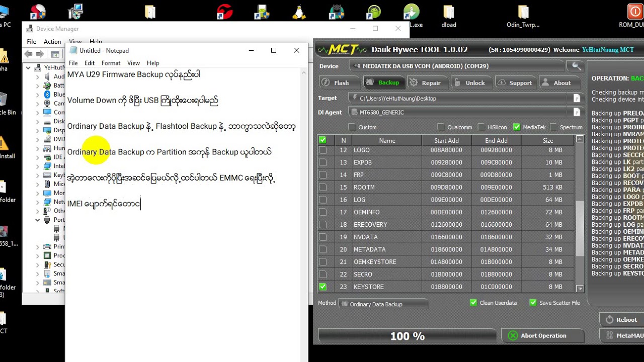Open the Device Manager Action menu
Image resolution: width=644 pixels, height=362 pixels.
pos(52,42)
